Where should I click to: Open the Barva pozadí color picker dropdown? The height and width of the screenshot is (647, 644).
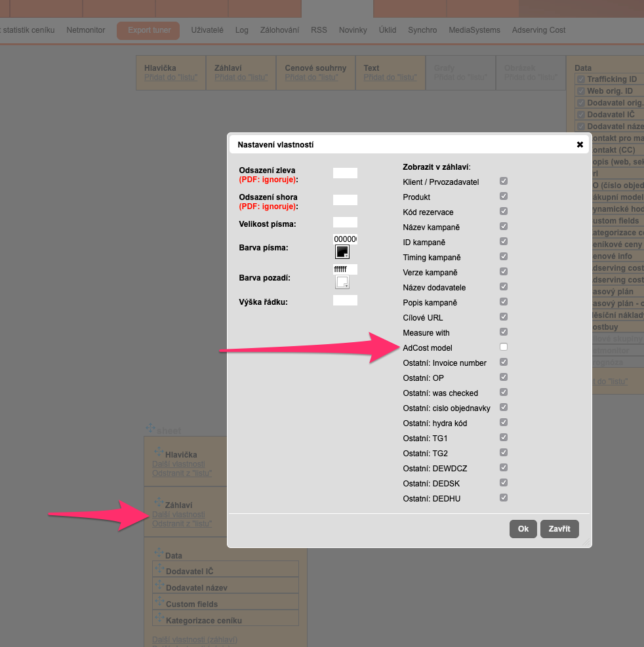[342, 283]
